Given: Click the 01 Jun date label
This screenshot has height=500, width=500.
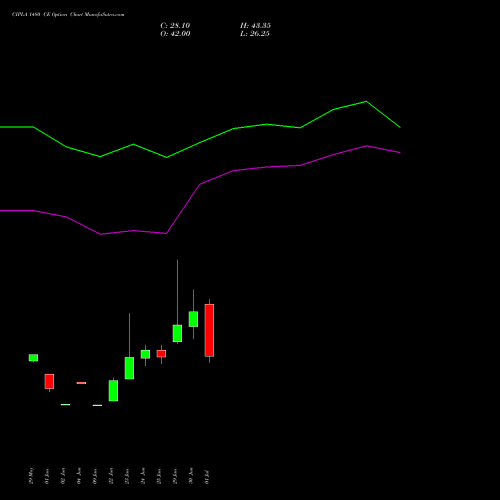Looking at the screenshot, I should tap(47, 477).
